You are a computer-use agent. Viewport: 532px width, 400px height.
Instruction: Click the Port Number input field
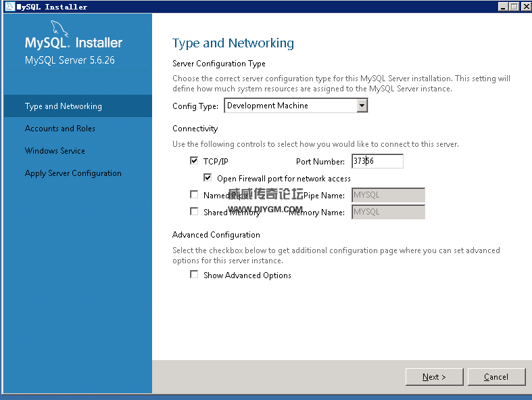[x=378, y=161]
